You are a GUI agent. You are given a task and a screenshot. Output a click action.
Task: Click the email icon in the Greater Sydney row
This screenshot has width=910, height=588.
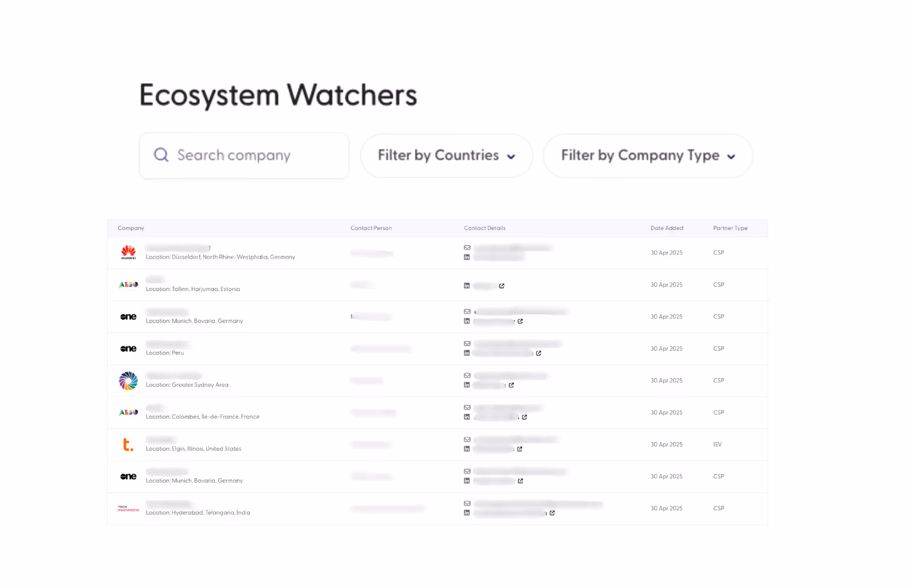(x=467, y=375)
